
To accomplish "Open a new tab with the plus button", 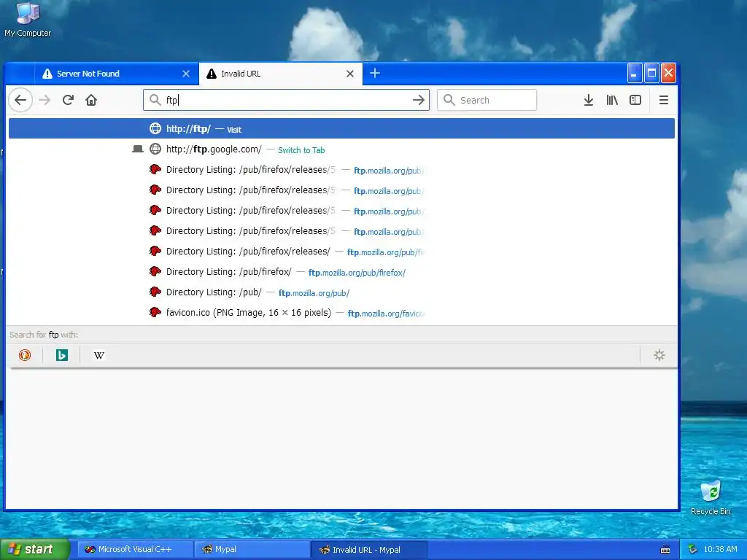I will click(375, 74).
